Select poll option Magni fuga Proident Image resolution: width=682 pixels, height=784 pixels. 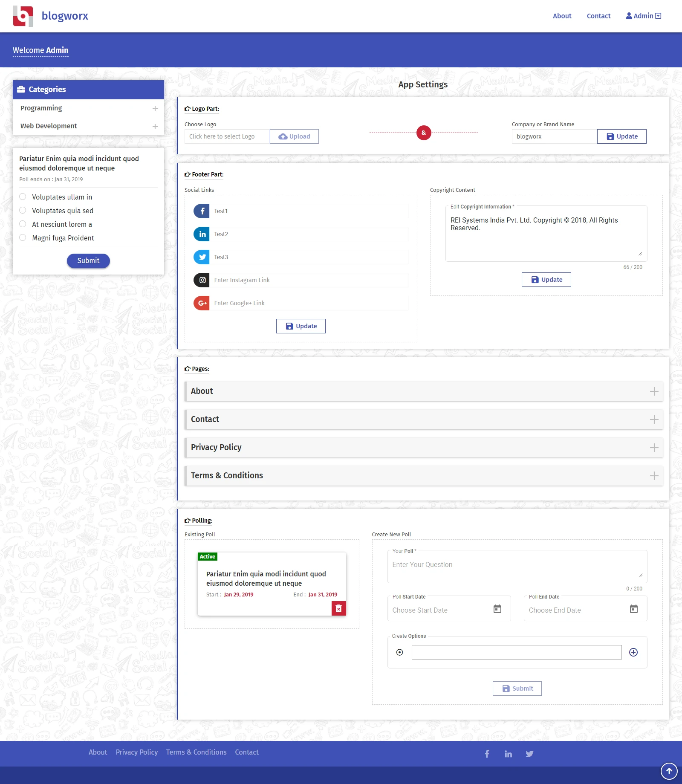(23, 237)
